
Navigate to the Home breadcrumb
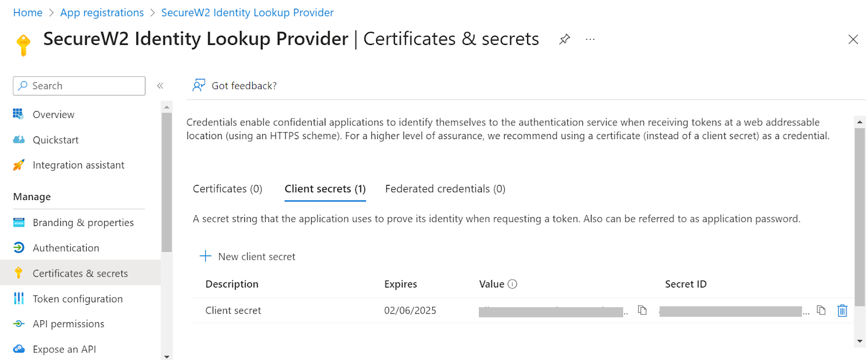coord(28,13)
